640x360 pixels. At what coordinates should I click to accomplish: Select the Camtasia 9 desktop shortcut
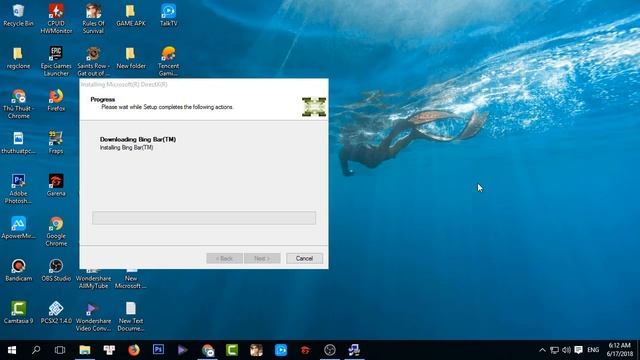(x=18, y=313)
